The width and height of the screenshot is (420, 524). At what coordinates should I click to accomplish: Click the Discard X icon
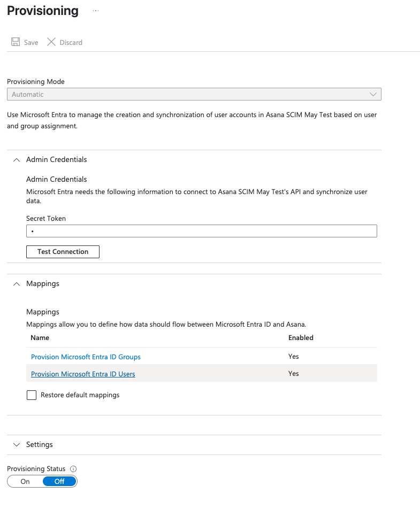[51, 42]
